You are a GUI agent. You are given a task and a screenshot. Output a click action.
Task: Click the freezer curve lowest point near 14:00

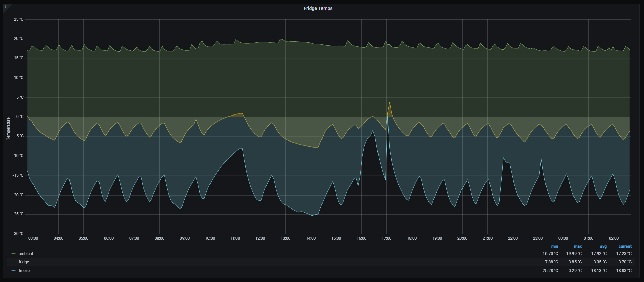(311, 216)
